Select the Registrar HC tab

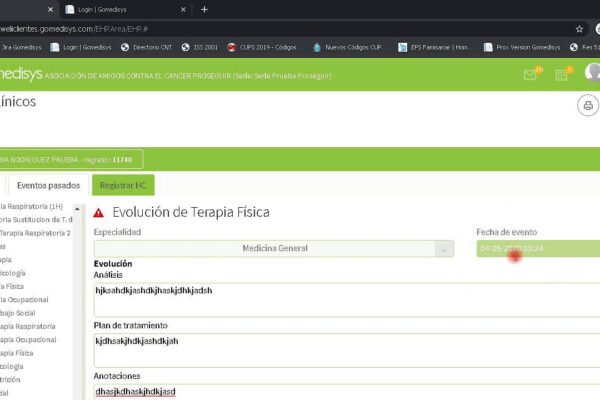tap(123, 185)
